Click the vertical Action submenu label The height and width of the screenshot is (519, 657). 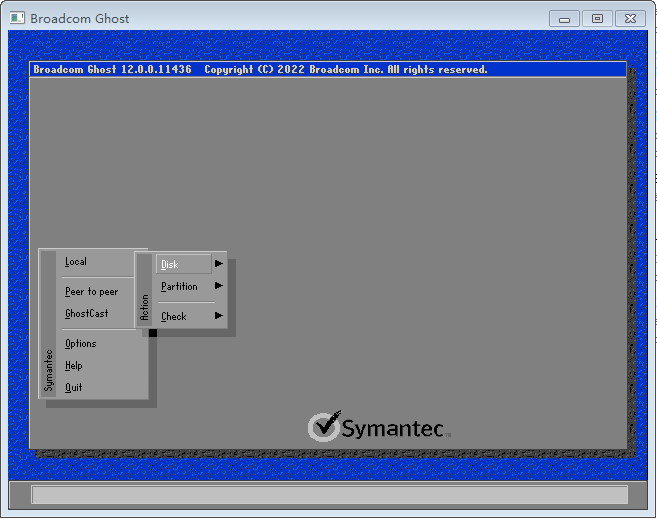[x=144, y=307]
